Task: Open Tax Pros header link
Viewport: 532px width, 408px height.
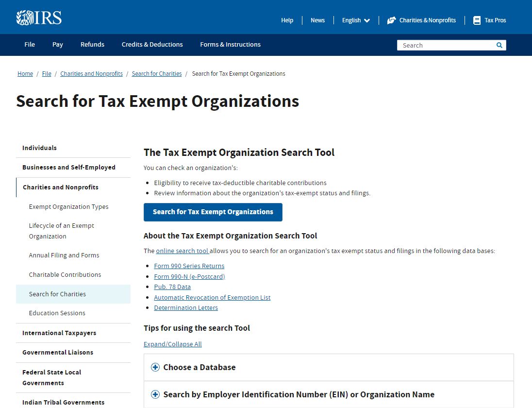Action: (490, 20)
